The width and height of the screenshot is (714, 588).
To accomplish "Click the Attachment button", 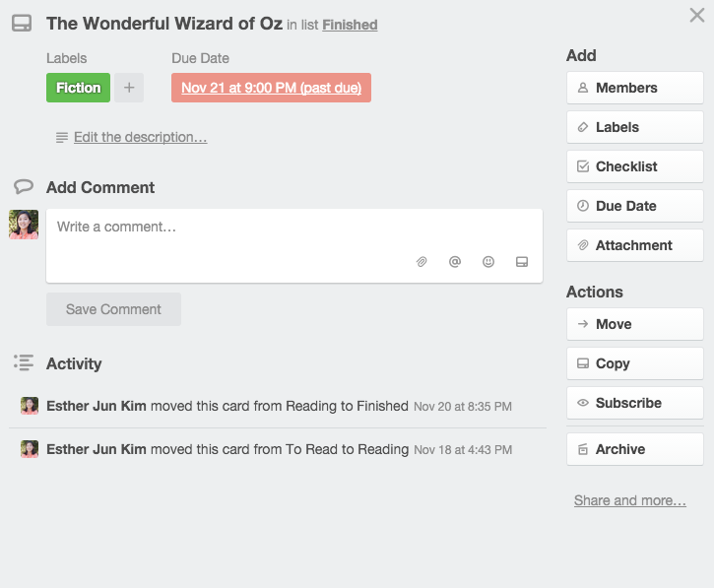I will [x=634, y=245].
